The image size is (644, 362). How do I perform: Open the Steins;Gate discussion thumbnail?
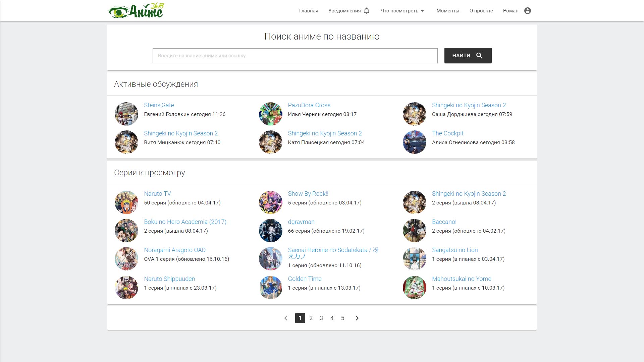tap(126, 114)
